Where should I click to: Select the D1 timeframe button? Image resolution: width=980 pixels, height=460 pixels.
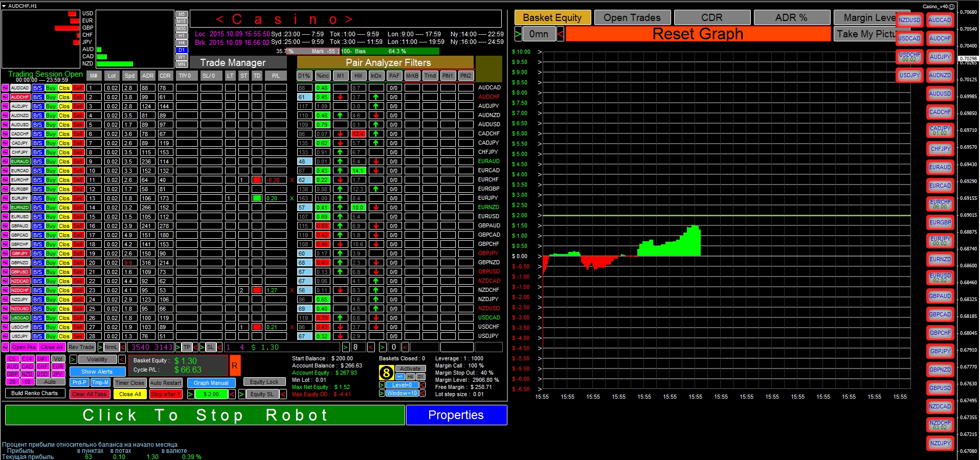[x=182, y=50]
